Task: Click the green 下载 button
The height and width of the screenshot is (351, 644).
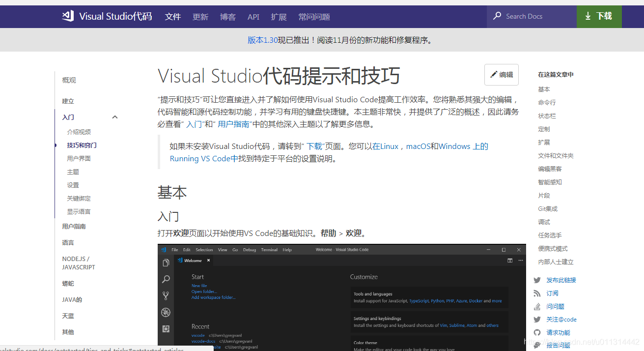Action: click(x=599, y=16)
